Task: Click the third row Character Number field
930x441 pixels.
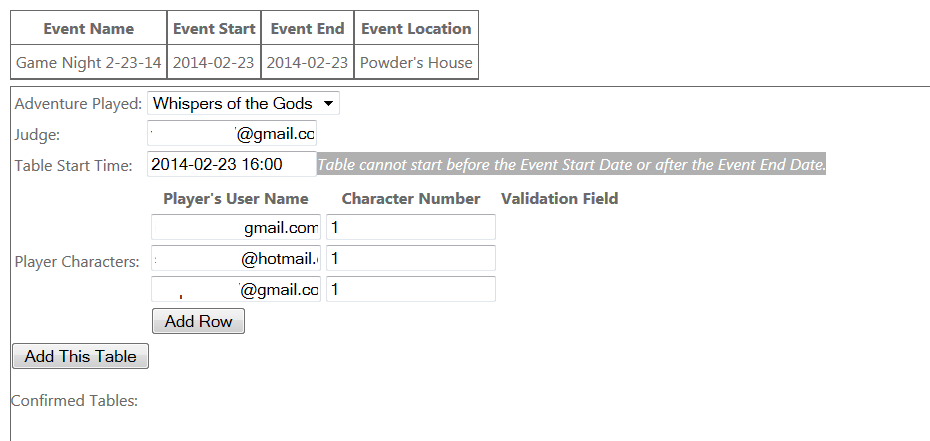Action: coord(410,290)
